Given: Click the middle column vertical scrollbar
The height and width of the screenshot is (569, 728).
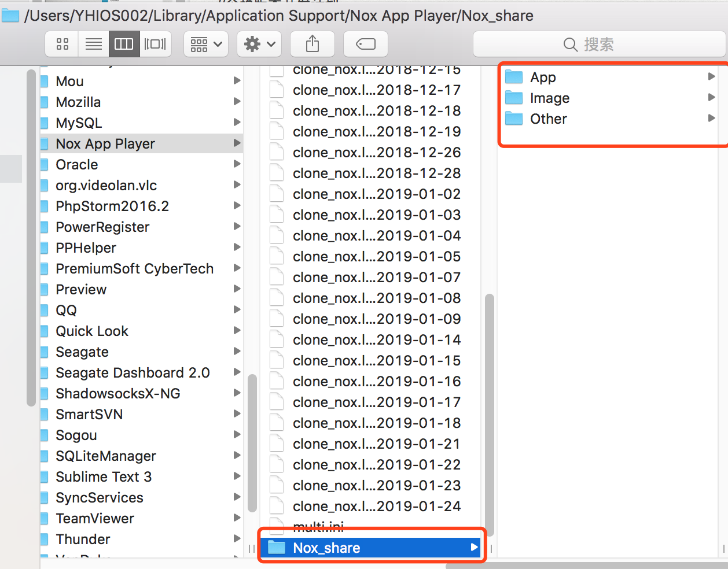Looking at the screenshot, I should tap(489, 416).
